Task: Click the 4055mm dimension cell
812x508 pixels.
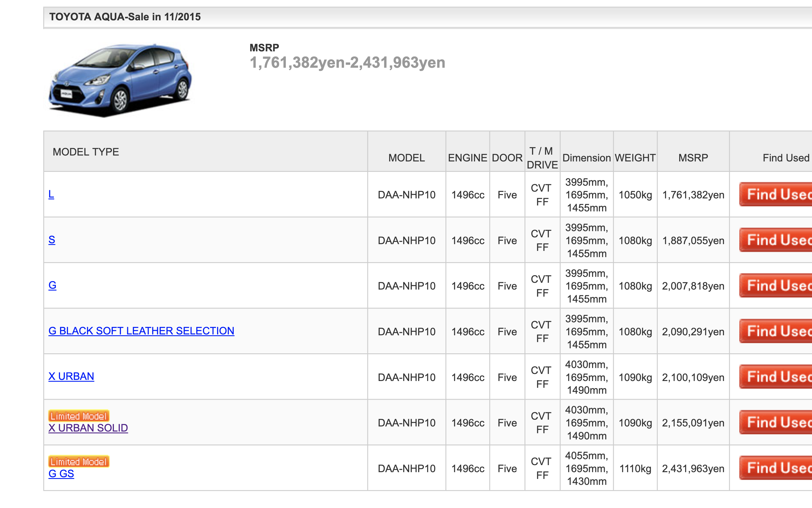Action: [586, 468]
